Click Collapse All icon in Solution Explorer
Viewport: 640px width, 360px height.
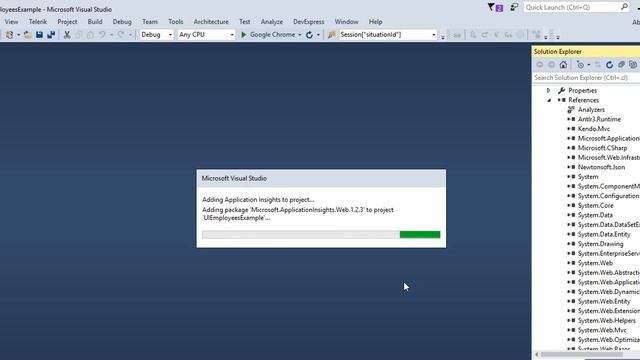click(x=621, y=64)
